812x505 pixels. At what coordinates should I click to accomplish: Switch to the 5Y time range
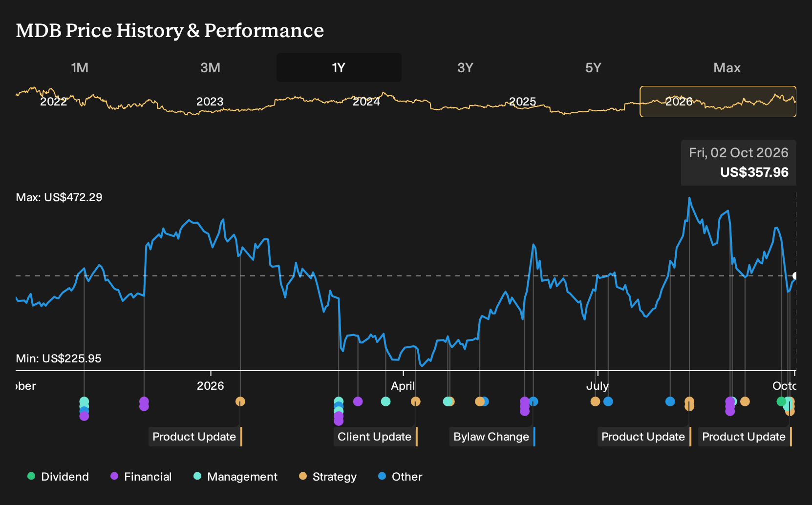[x=593, y=67]
